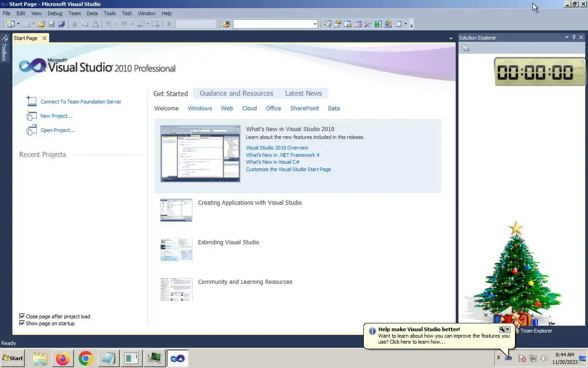This screenshot has width=588, height=368.
Task: Open Solution Explorer via toolbar icon
Action: pyautogui.click(x=327, y=24)
